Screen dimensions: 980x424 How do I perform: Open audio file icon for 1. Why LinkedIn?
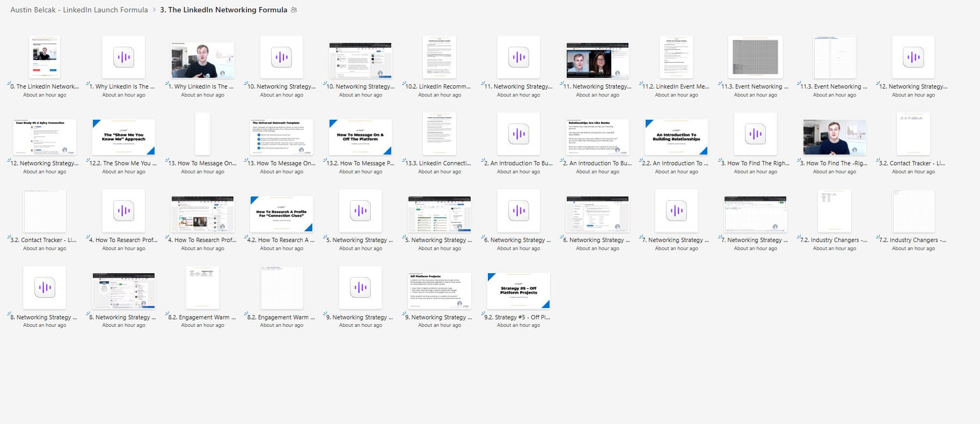(x=123, y=57)
